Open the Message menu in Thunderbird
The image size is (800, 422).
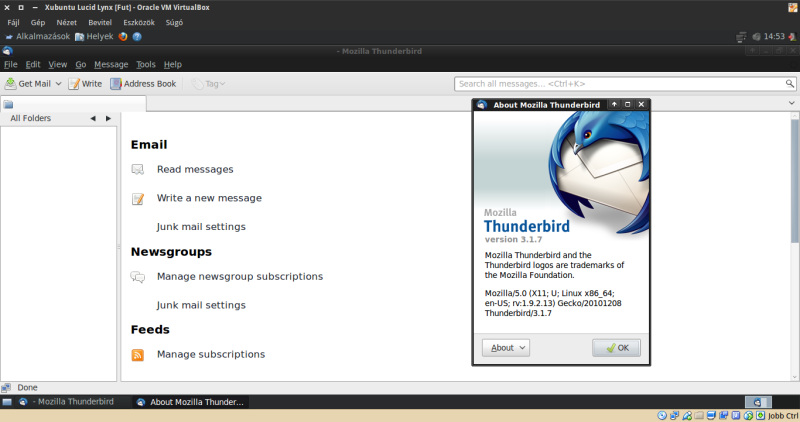pyautogui.click(x=111, y=64)
